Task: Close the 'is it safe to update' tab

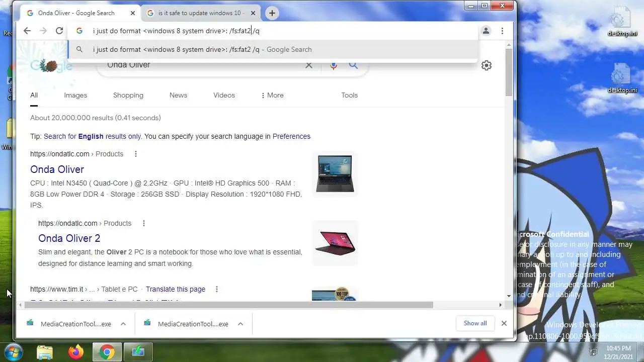Action: (253, 13)
